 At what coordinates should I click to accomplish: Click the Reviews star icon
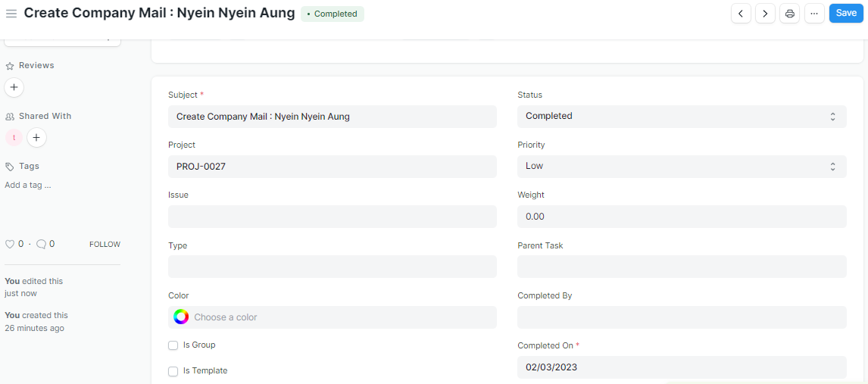(9, 66)
